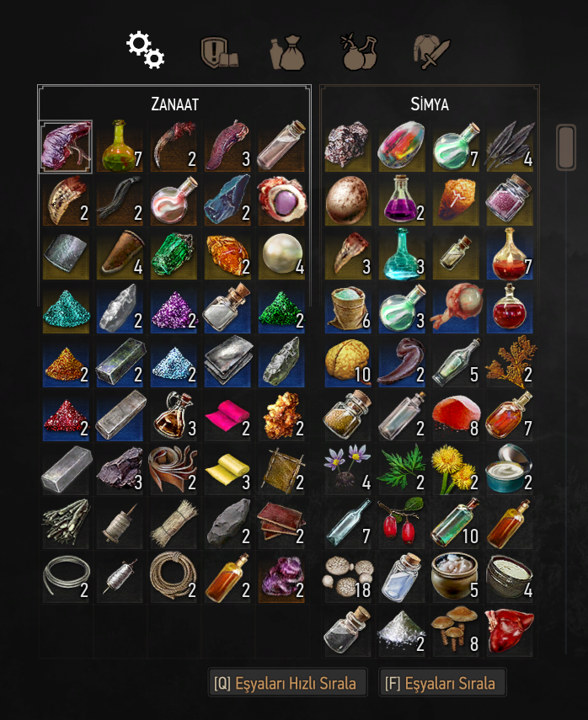Open the crafting gears inventory tab
588x720 pixels.
(x=146, y=51)
